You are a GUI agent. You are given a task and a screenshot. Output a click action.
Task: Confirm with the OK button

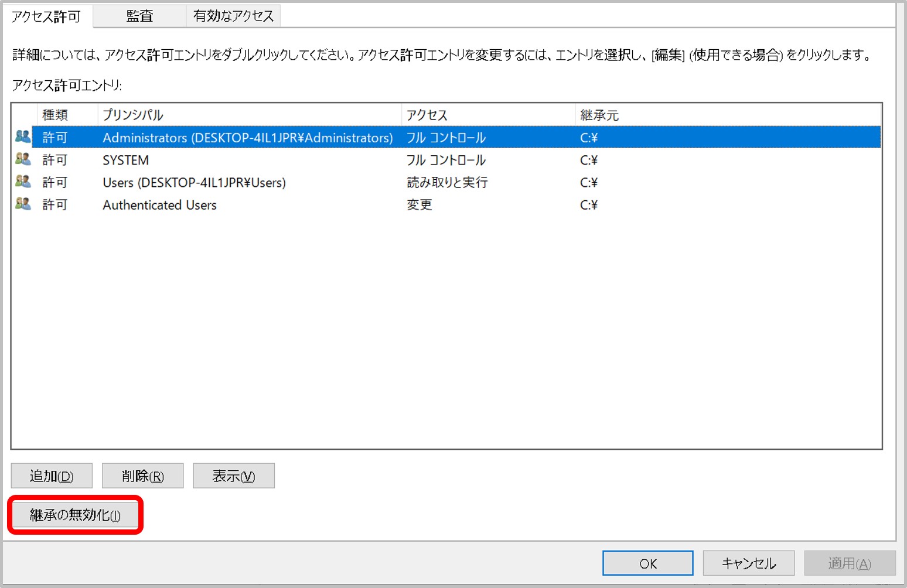pyautogui.click(x=647, y=563)
